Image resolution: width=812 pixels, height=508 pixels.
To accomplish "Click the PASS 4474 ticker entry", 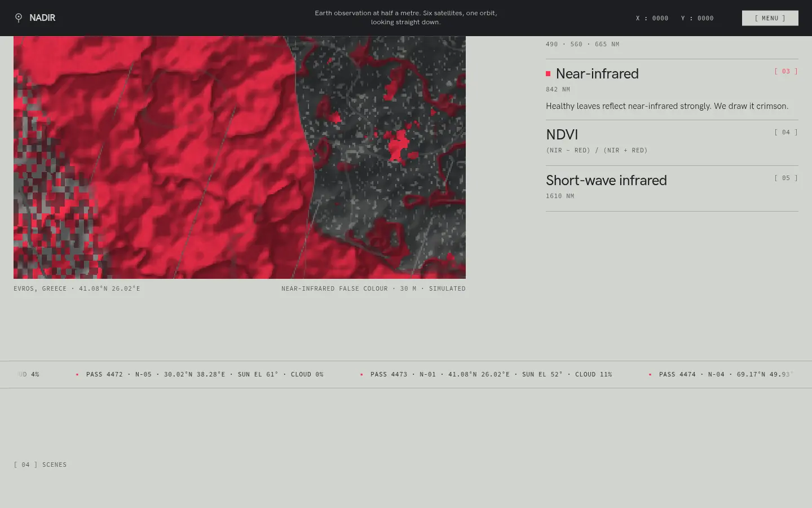I will coord(726,374).
